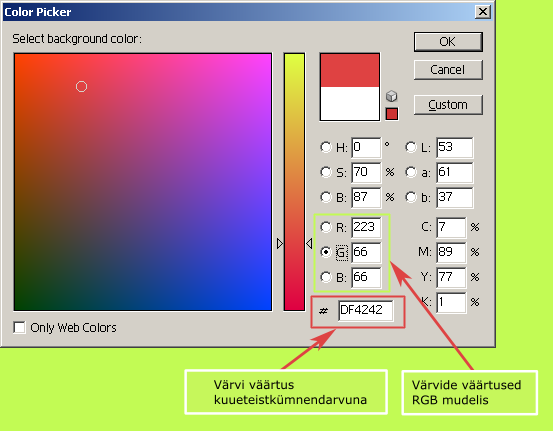Select the Lab a radio button
Image resolution: width=553 pixels, height=431 pixels.
pyautogui.click(x=411, y=172)
